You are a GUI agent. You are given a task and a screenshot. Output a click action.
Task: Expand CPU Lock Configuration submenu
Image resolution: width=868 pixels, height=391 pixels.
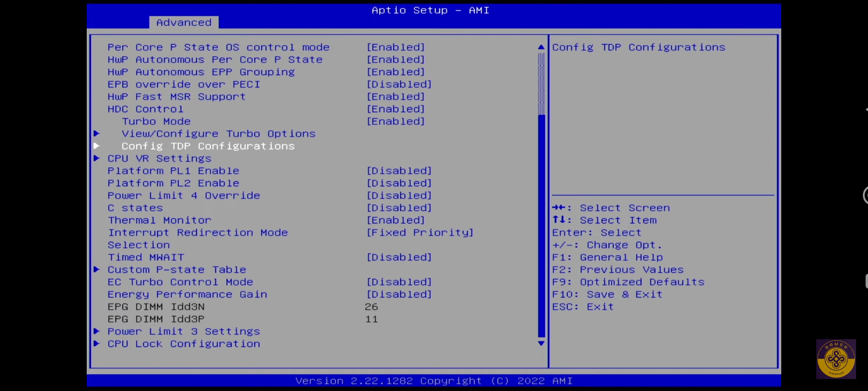pos(184,344)
